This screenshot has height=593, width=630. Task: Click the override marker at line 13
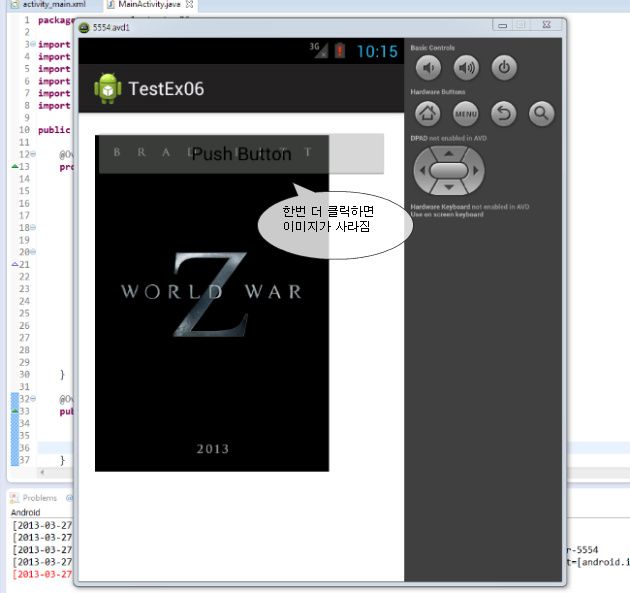coord(15,166)
